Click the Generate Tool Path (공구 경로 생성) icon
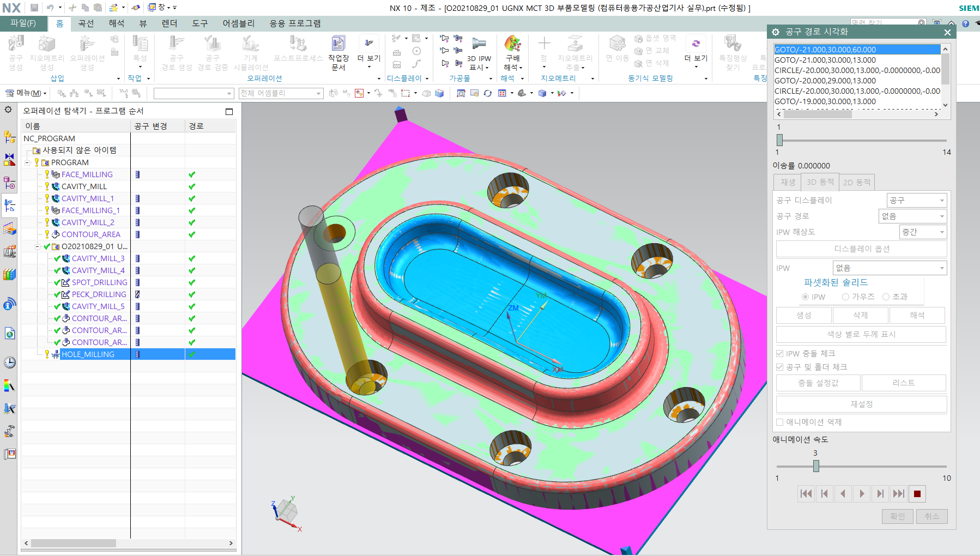The image size is (980, 556). (176, 44)
